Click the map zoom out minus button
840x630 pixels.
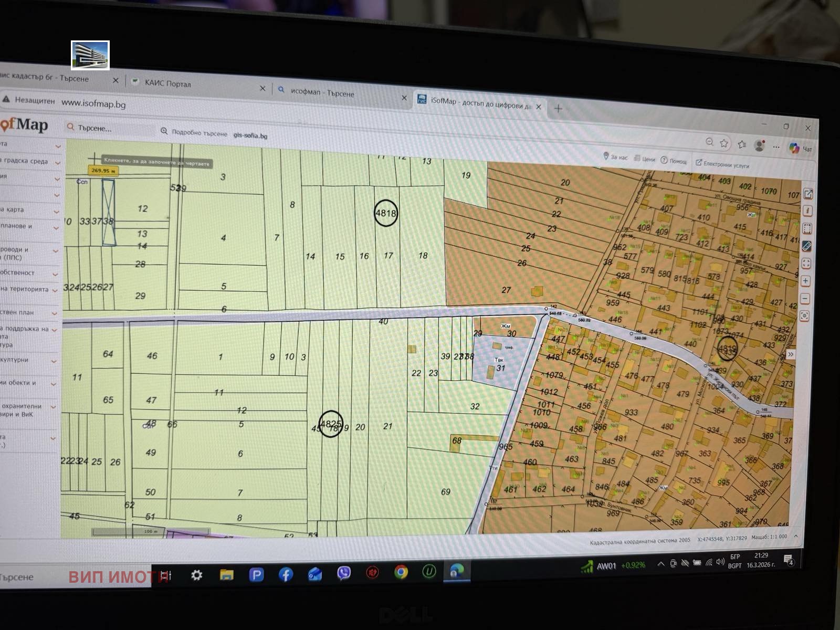(x=805, y=299)
